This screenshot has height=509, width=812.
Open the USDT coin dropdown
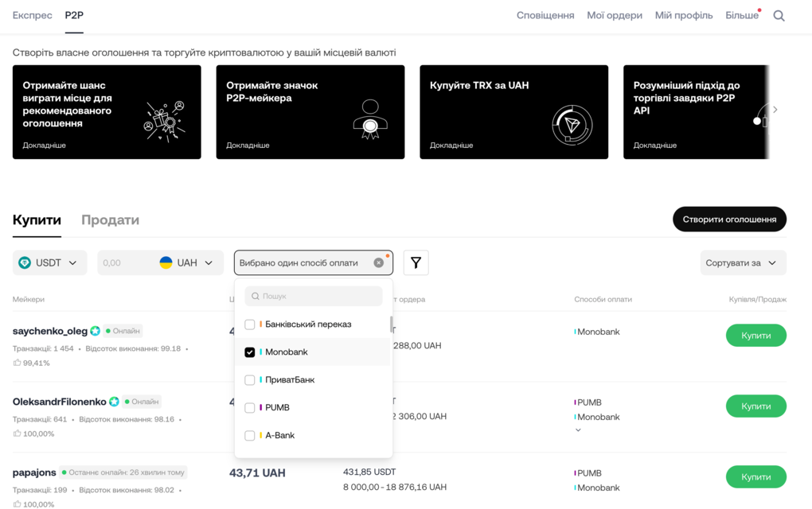click(49, 262)
